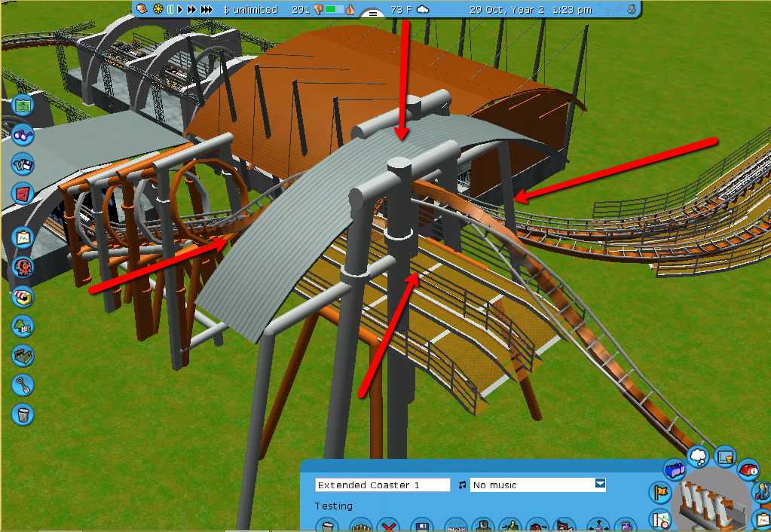The height and width of the screenshot is (532, 771).
Task: Click the trash can icon in sidebar
Action: (23, 414)
